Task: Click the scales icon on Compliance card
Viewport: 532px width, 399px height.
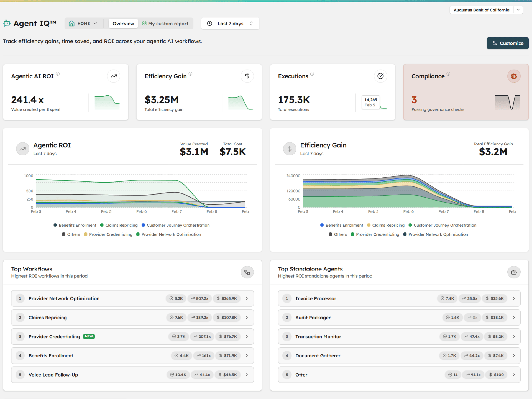Action: coord(514,76)
